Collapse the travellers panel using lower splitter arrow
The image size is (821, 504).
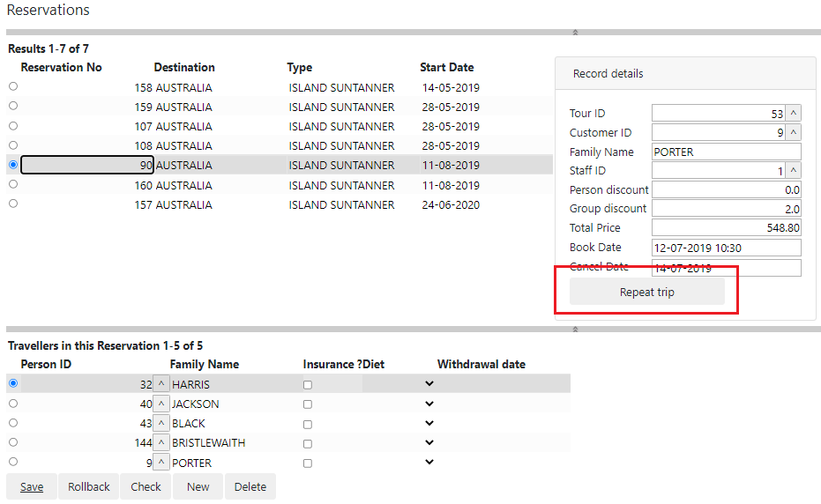pos(575,329)
